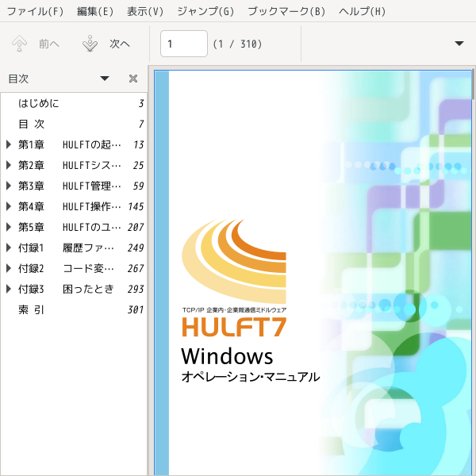Expand the 第4章 chapter in the outline
The image size is (476, 476).
tap(9, 206)
